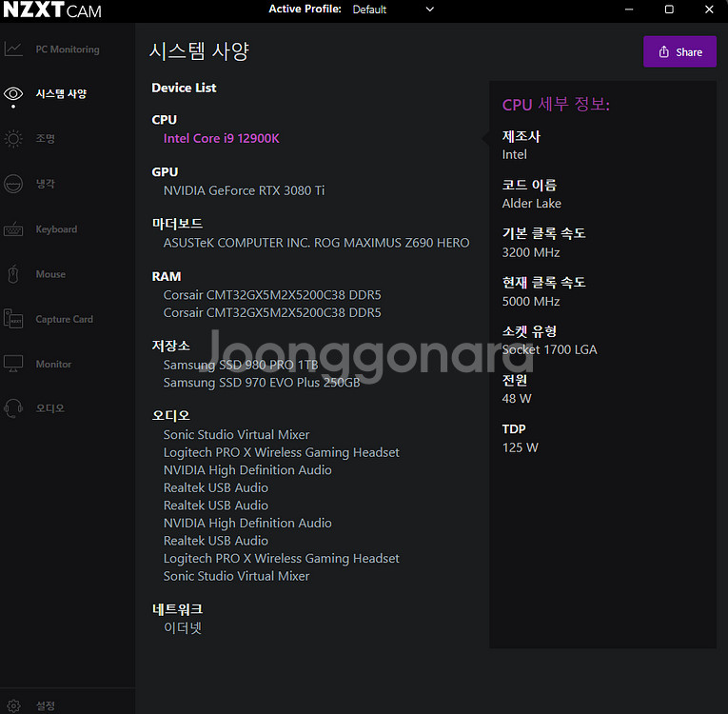Click the 저장소 section heading
The width and height of the screenshot is (728, 714).
[x=171, y=346]
